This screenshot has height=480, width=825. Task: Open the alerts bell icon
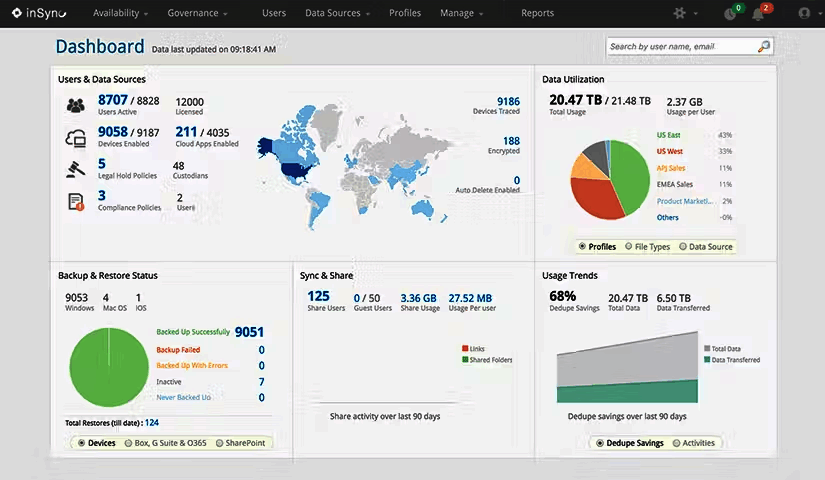pyautogui.click(x=758, y=14)
